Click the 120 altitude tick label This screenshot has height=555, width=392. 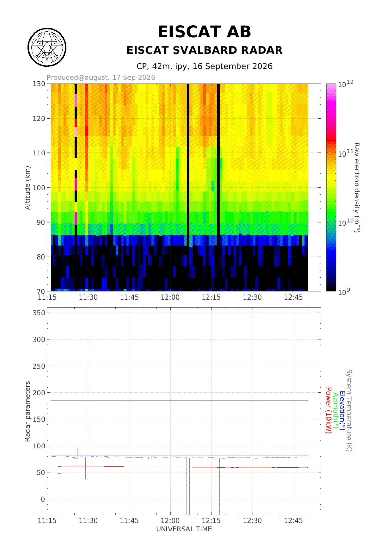(39, 119)
